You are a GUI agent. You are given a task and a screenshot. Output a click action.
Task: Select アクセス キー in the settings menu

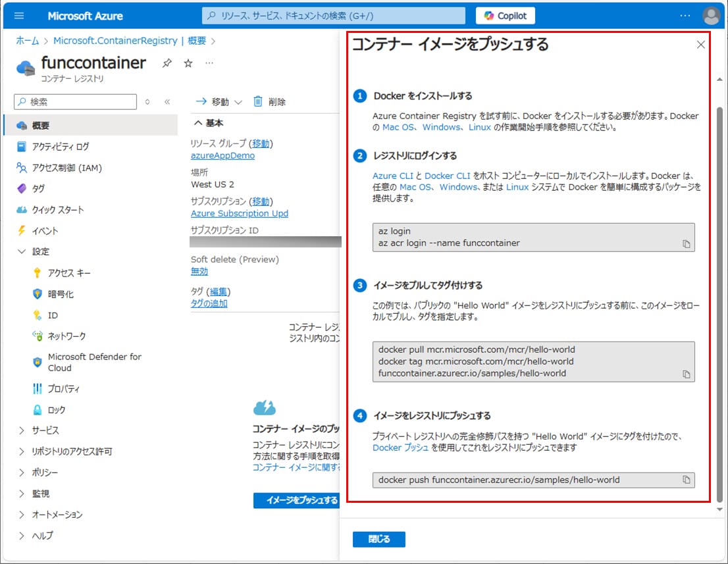click(69, 273)
